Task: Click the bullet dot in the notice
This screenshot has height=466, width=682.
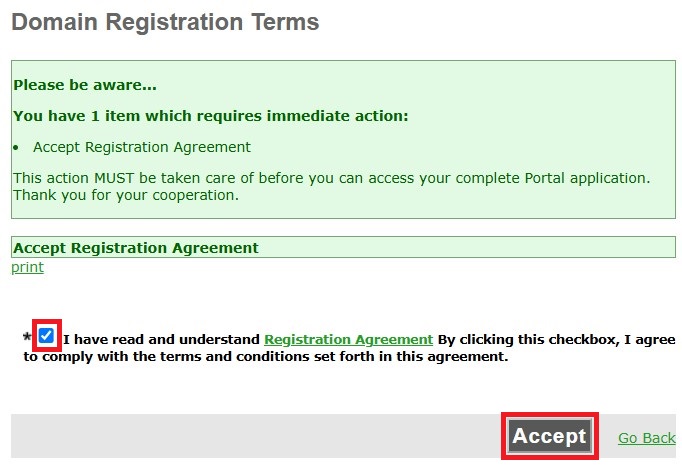Action: (x=16, y=148)
